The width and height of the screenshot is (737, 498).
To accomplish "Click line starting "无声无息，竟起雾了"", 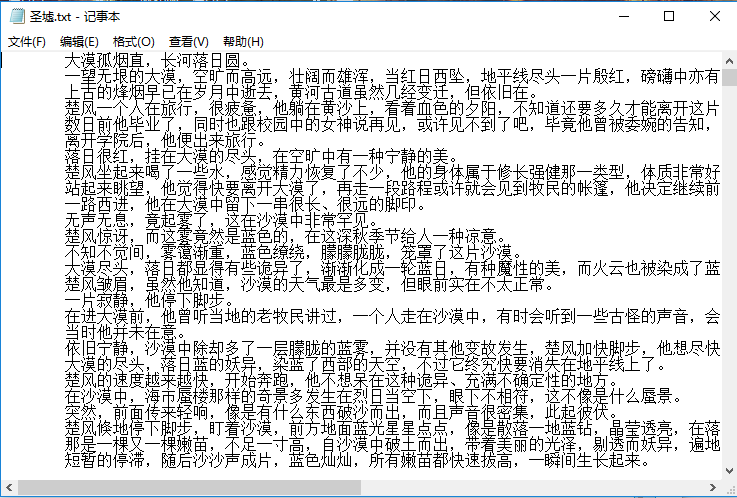I will pyautogui.click(x=222, y=220).
